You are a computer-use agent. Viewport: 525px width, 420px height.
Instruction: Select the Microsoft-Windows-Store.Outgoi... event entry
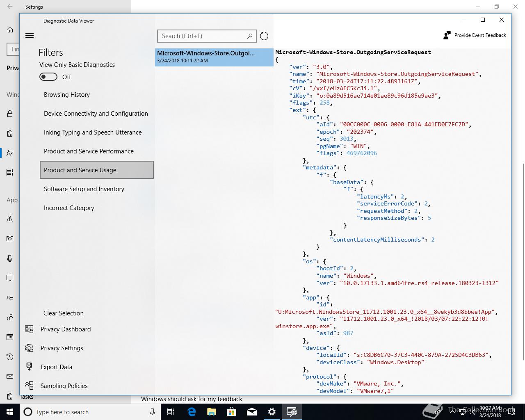point(214,57)
